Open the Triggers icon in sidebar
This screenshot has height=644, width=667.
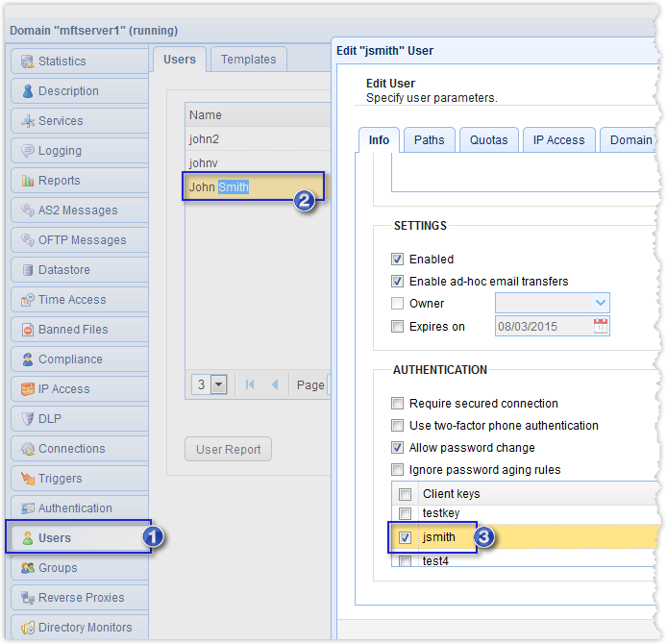click(x=27, y=479)
